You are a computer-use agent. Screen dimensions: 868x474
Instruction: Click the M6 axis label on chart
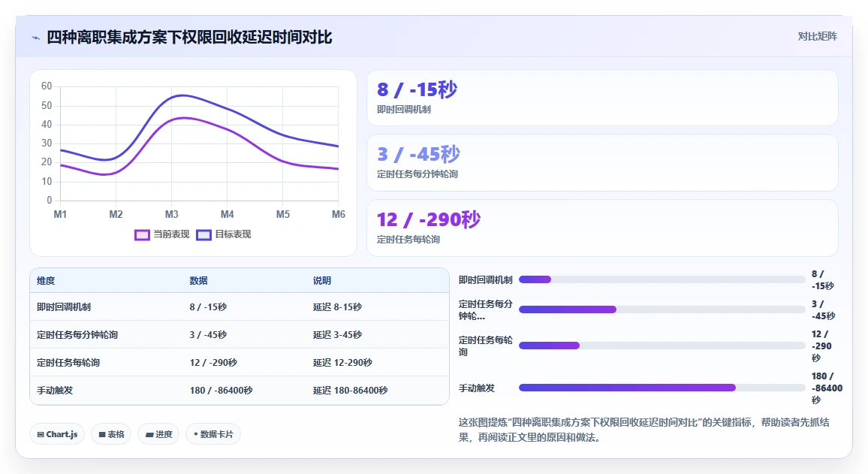coord(338,214)
